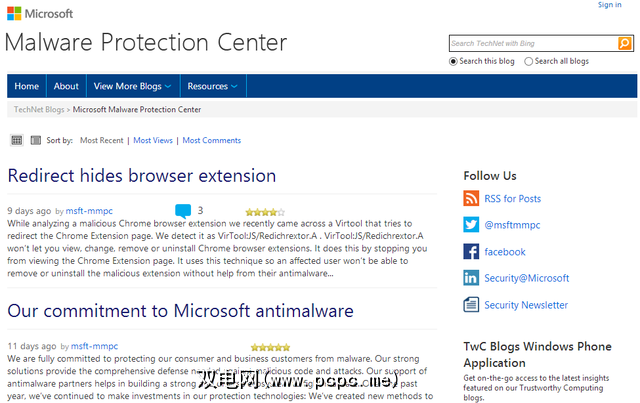640x403 pixels.
Task: Click the Twitter bird icon
Action: pyautogui.click(x=472, y=225)
